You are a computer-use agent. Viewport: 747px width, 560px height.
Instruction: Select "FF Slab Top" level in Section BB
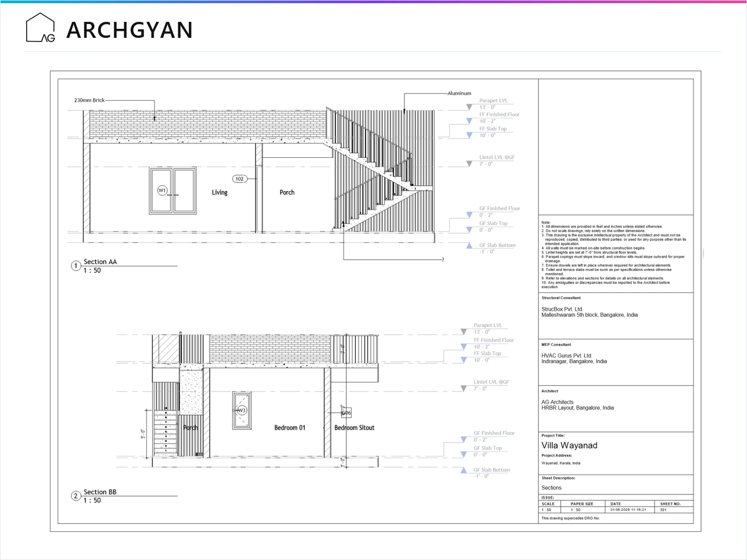pyautogui.click(x=488, y=354)
